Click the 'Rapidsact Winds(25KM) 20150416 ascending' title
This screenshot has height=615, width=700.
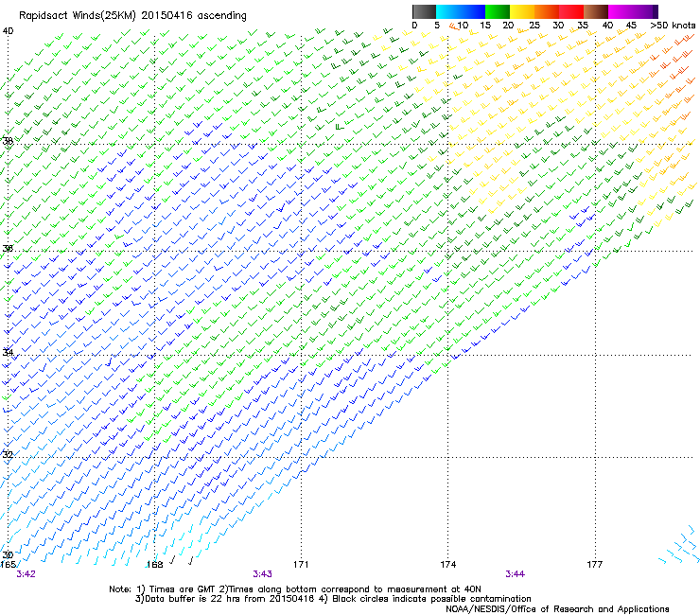click(132, 16)
